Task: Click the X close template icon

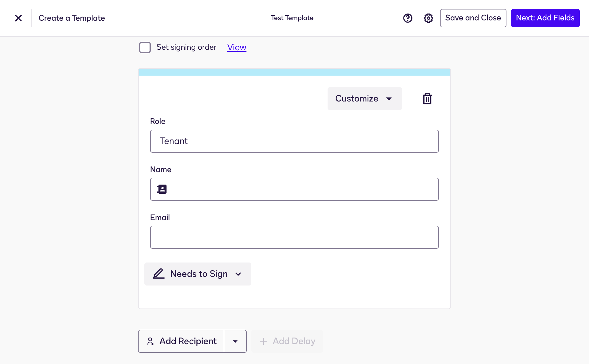Action: (x=18, y=18)
